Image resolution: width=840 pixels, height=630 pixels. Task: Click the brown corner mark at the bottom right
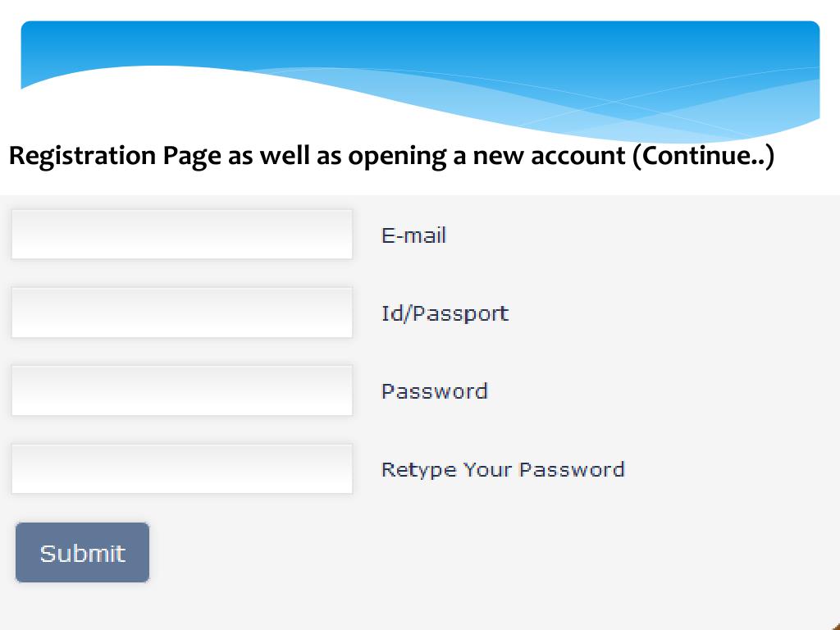point(835,626)
